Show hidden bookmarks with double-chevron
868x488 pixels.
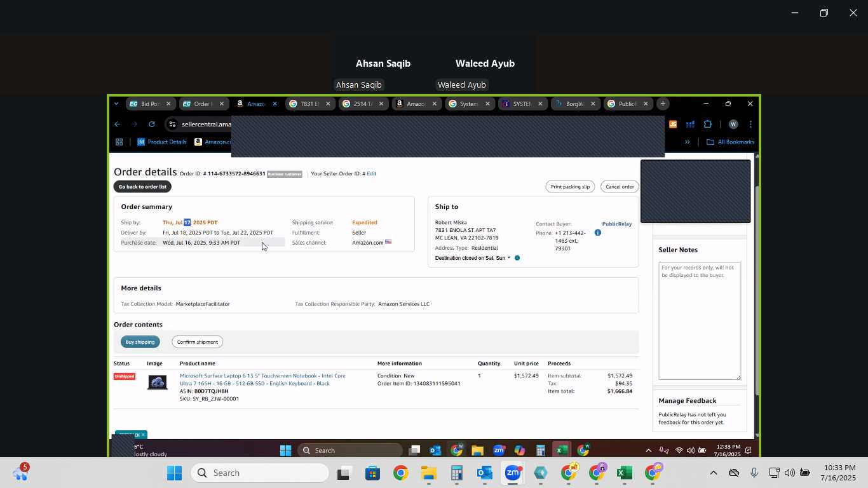[x=687, y=142]
